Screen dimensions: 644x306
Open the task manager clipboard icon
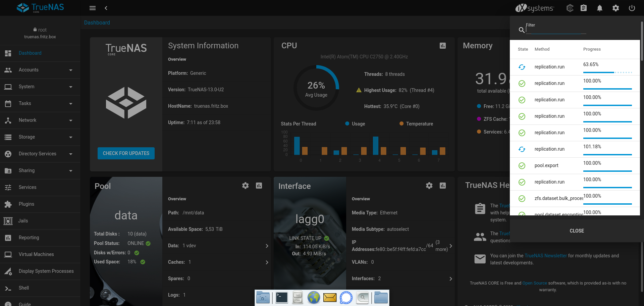point(584,8)
